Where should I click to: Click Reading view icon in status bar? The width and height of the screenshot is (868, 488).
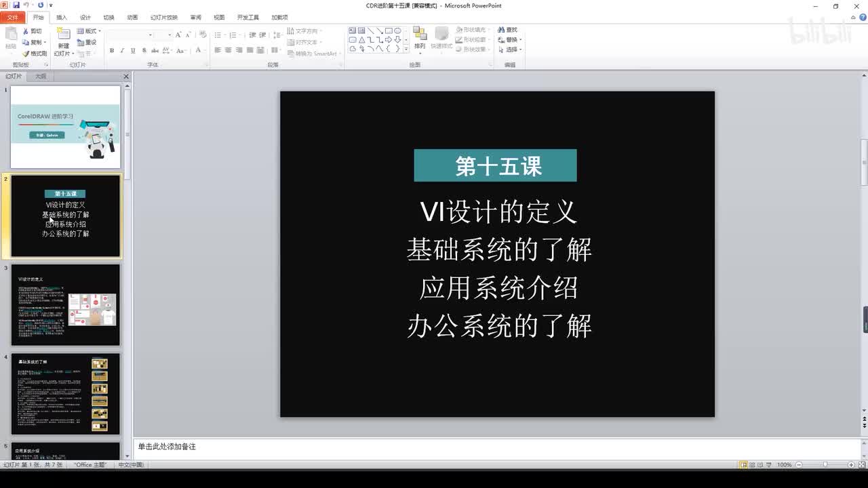click(762, 465)
